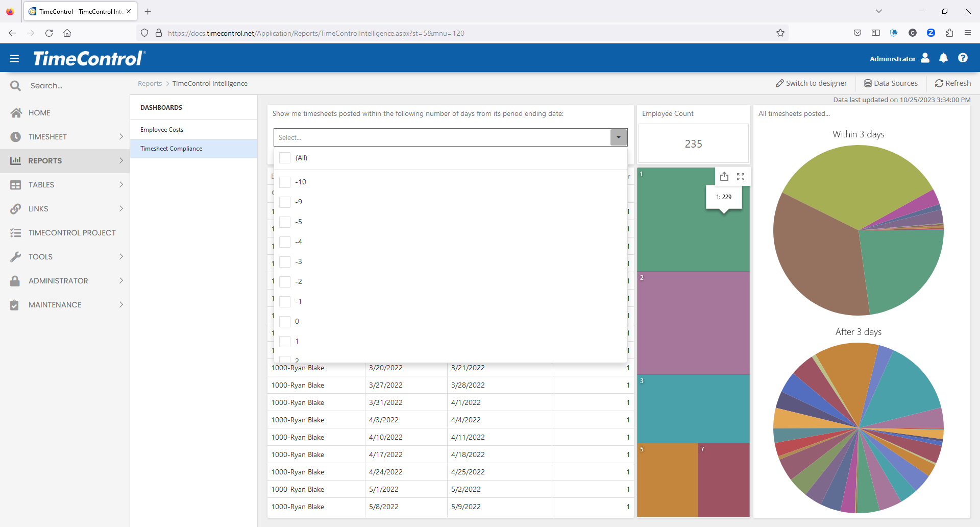Open the Administrator user profile icon
980x527 pixels.
pyautogui.click(x=925, y=58)
